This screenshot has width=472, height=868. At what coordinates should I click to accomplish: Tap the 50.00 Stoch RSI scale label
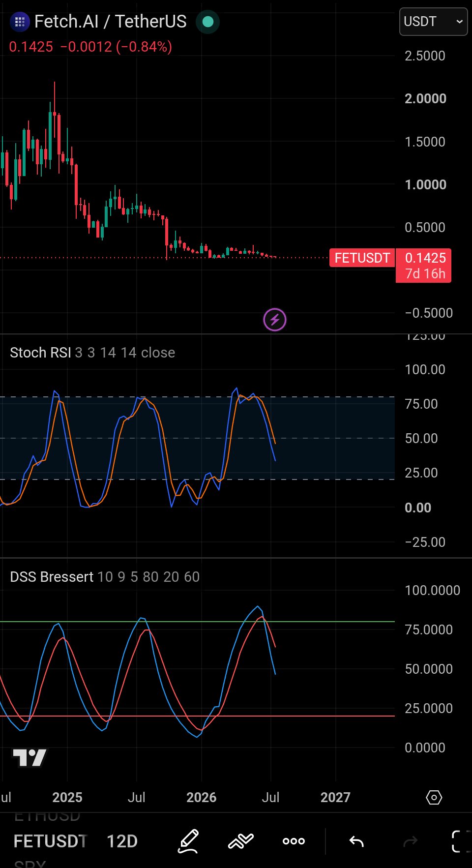tap(421, 438)
